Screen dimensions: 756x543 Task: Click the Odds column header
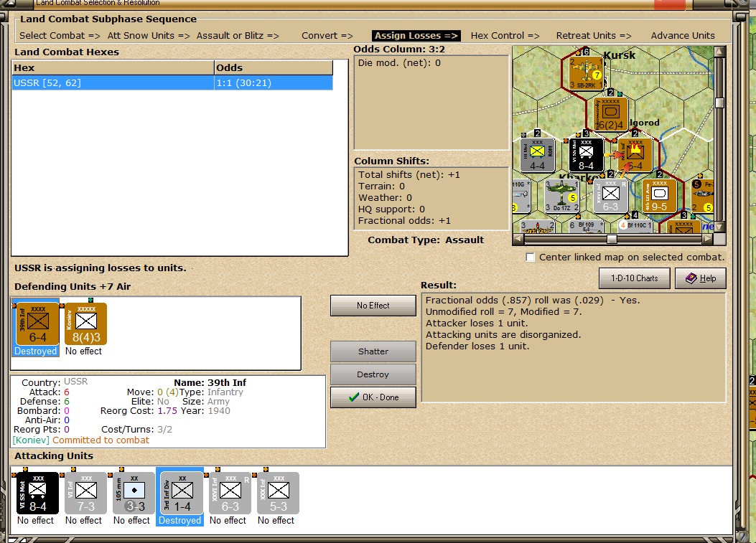click(x=274, y=68)
